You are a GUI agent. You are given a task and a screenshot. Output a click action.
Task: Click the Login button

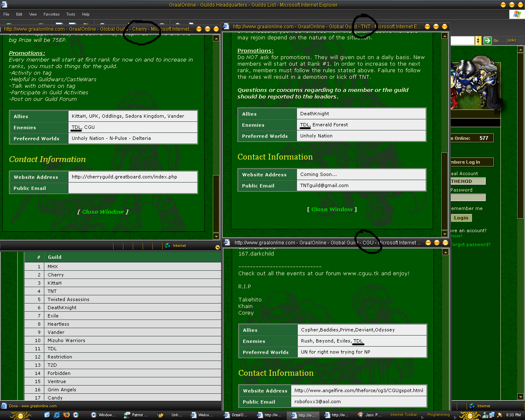click(461, 218)
